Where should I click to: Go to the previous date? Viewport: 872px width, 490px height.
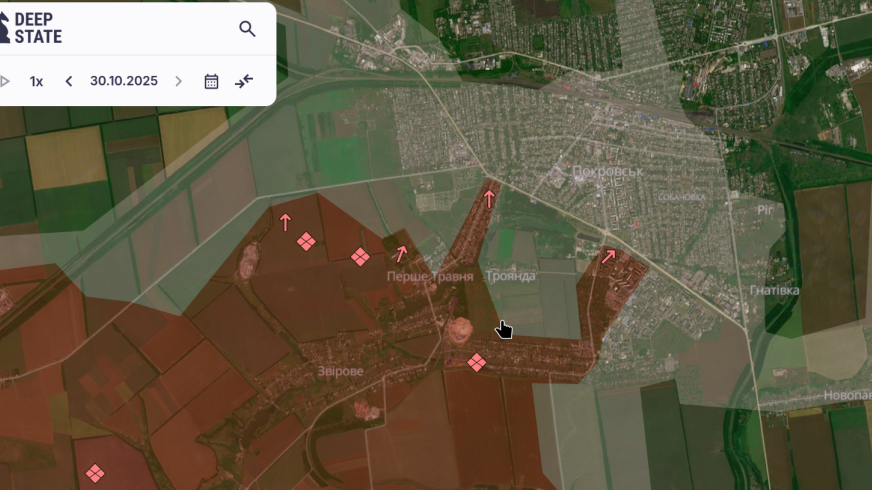[x=69, y=81]
